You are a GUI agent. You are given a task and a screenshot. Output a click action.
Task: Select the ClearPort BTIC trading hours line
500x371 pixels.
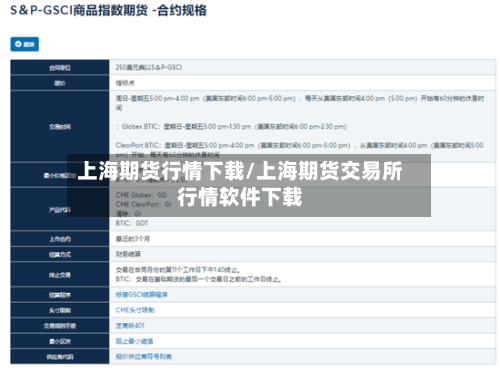pos(299,150)
